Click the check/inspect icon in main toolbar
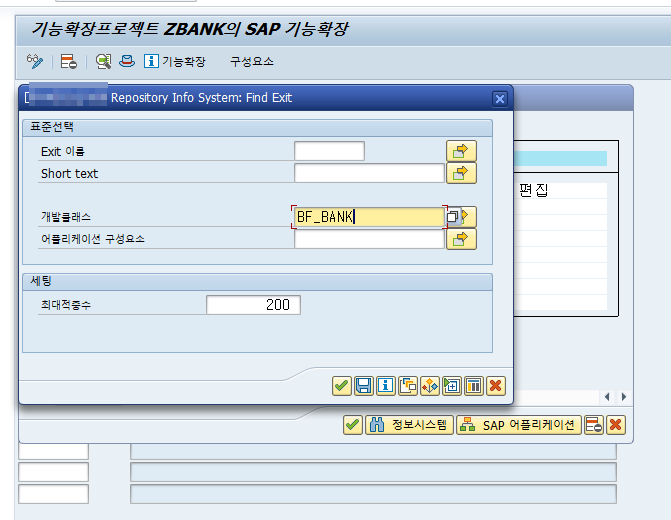 (x=103, y=62)
